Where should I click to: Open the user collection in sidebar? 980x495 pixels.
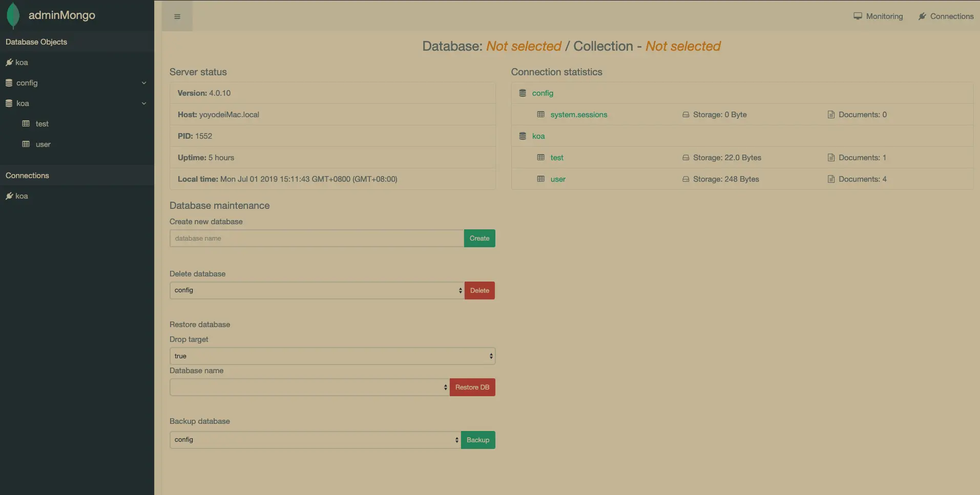[x=43, y=144]
